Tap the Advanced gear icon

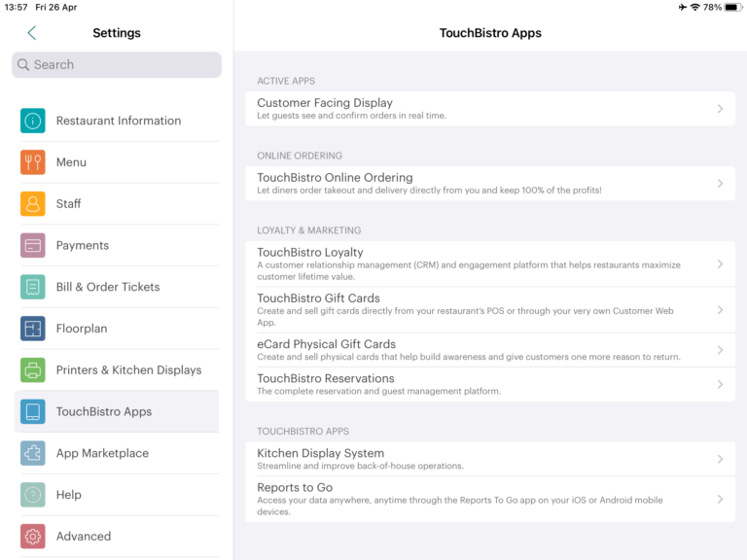[33, 536]
